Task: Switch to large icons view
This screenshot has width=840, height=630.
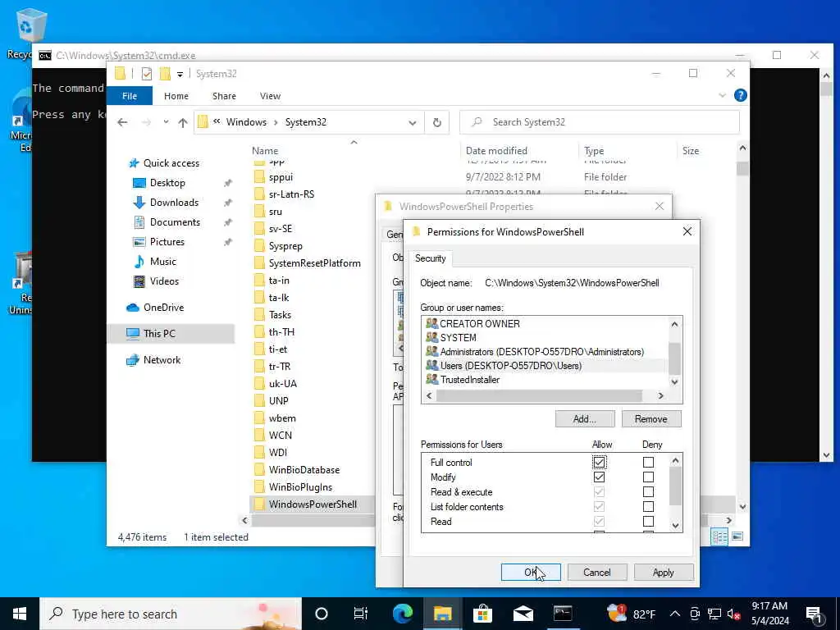Action: (x=737, y=536)
